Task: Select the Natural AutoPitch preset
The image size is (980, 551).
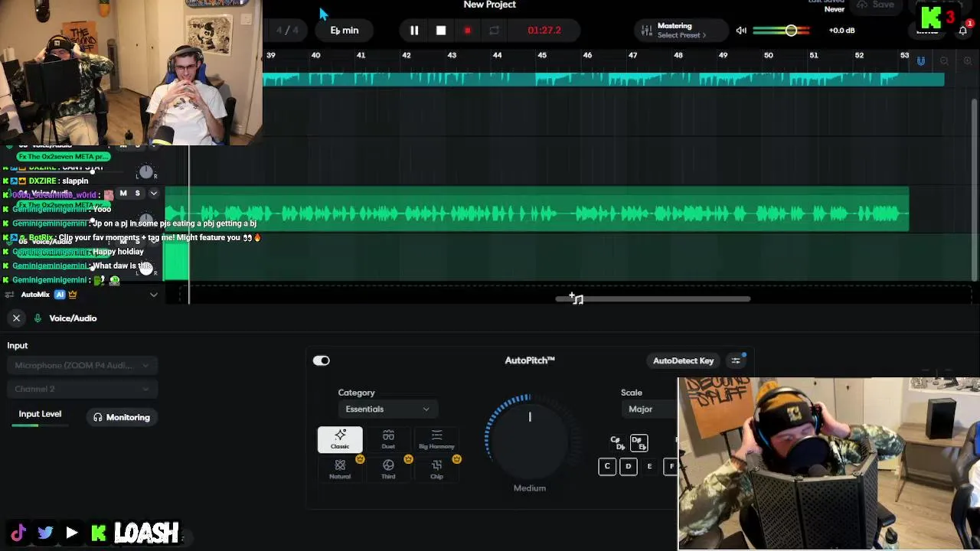Action: 340,469
